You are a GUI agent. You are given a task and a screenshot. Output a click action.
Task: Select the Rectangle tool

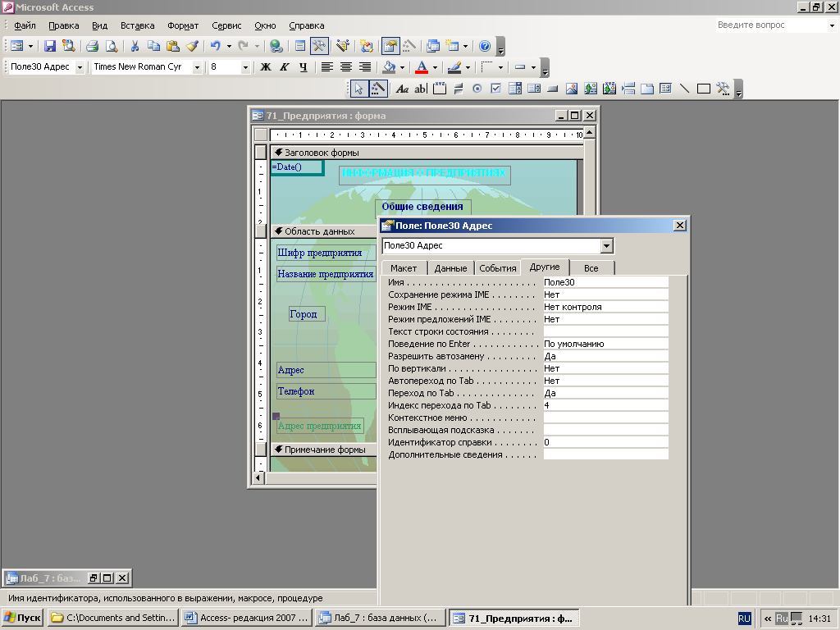[x=704, y=89]
